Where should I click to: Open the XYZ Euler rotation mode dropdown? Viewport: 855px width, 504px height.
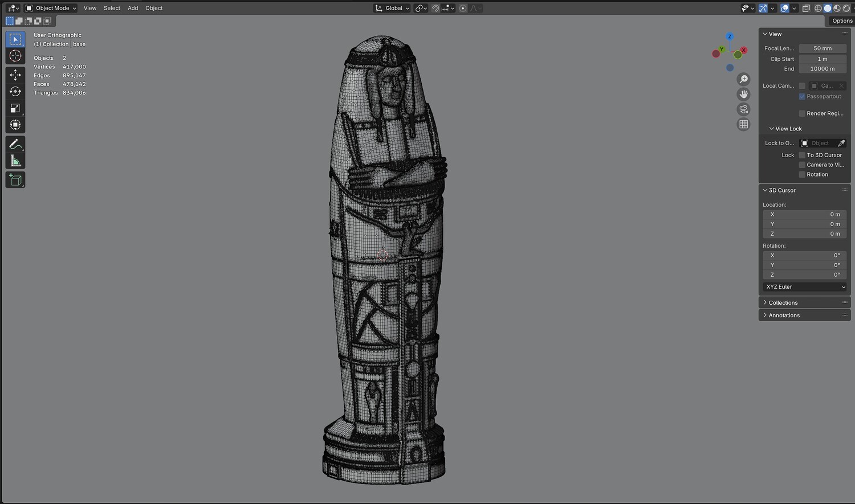click(805, 287)
